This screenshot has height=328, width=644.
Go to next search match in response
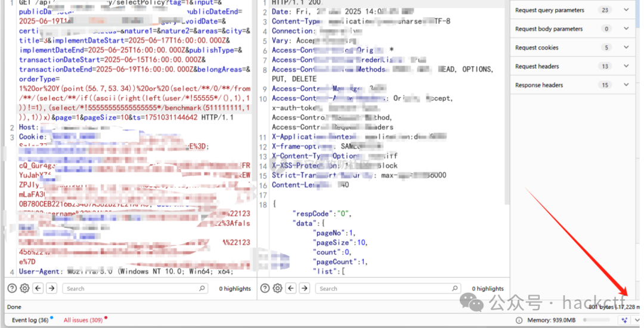pyautogui.click(x=304, y=289)
